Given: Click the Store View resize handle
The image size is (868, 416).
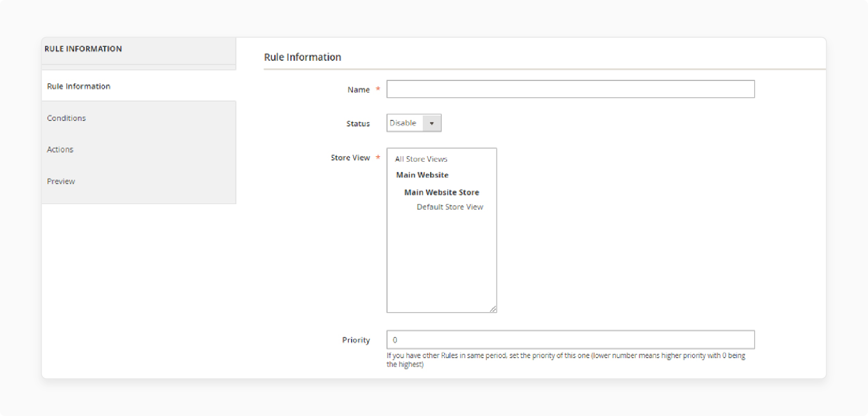Looking at the screenshot, I should click(x=493, y=309).
